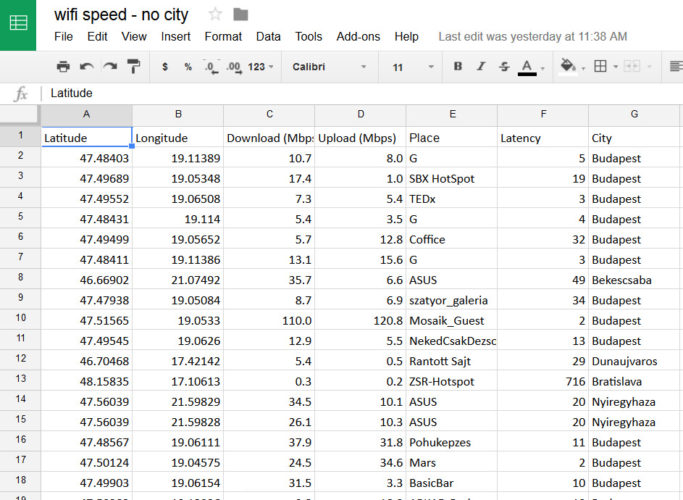The width and height of the screenshot is (683, 500).
Task: Open the borders tool
Action: pyautogui.click(x=600, y=66)
